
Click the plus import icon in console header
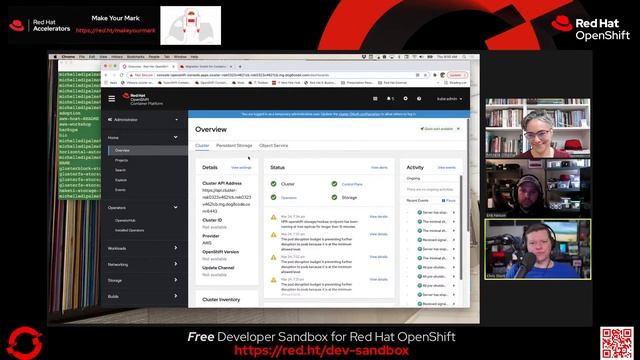pyautogui.click(x=405, y=98)
